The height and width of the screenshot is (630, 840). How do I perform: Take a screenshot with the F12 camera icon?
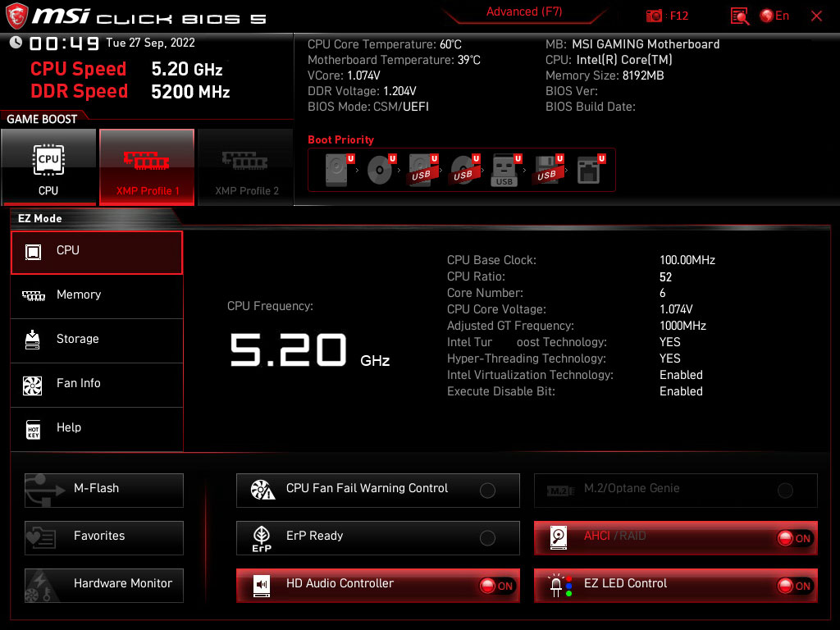654,16
